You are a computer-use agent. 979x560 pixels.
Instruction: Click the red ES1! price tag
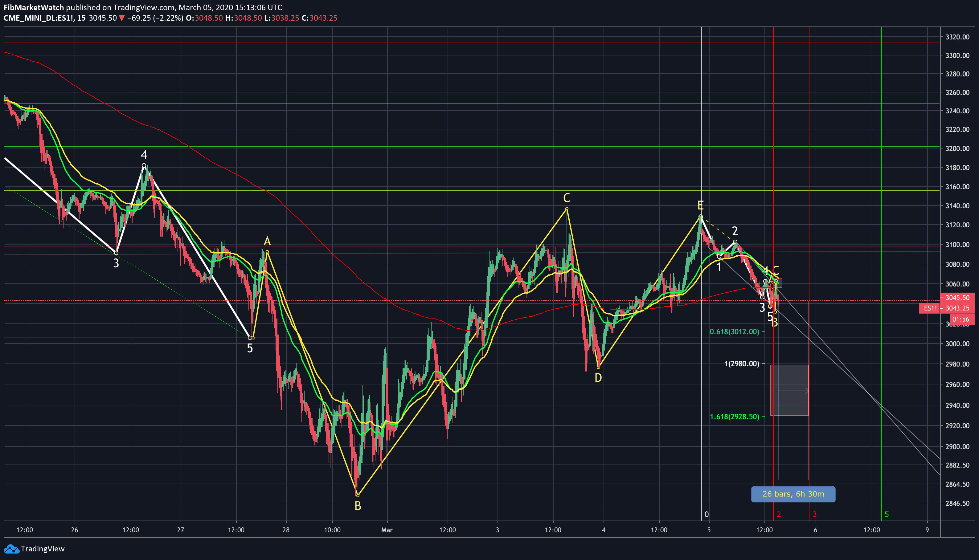click(929, 308)
